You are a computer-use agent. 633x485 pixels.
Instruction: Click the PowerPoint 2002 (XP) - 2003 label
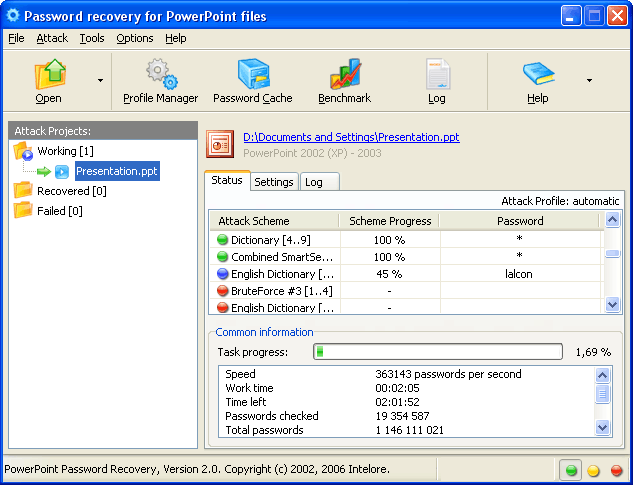tap(312, 153)
